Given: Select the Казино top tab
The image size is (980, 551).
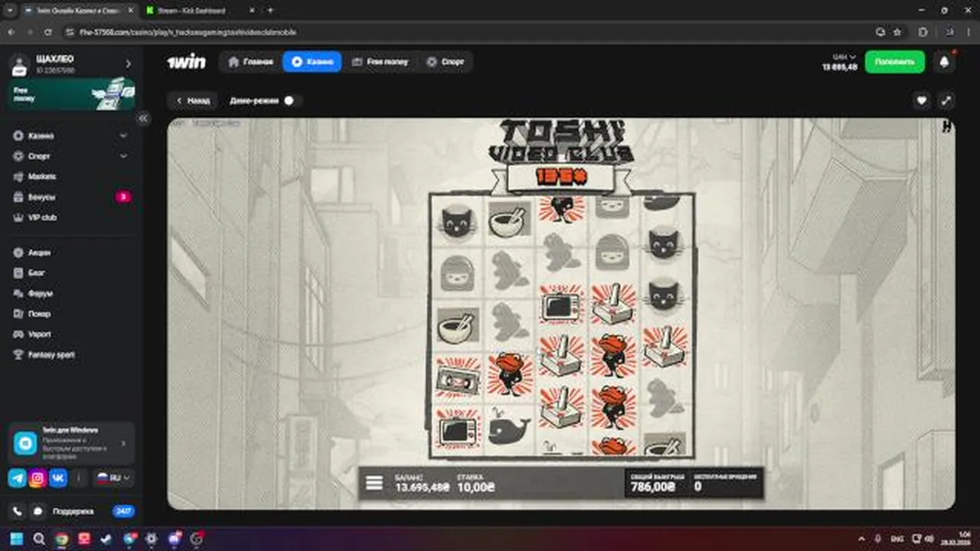Looking at the screenshot, I should [312, 62].
